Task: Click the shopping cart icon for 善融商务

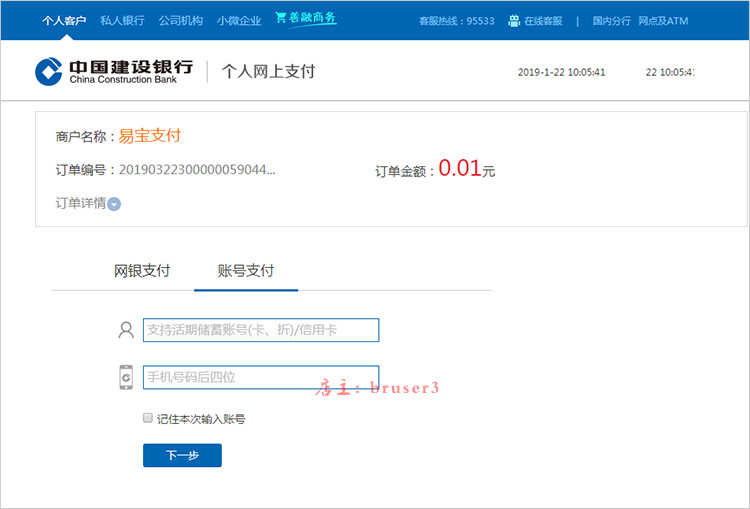Action: click(280, 18)
